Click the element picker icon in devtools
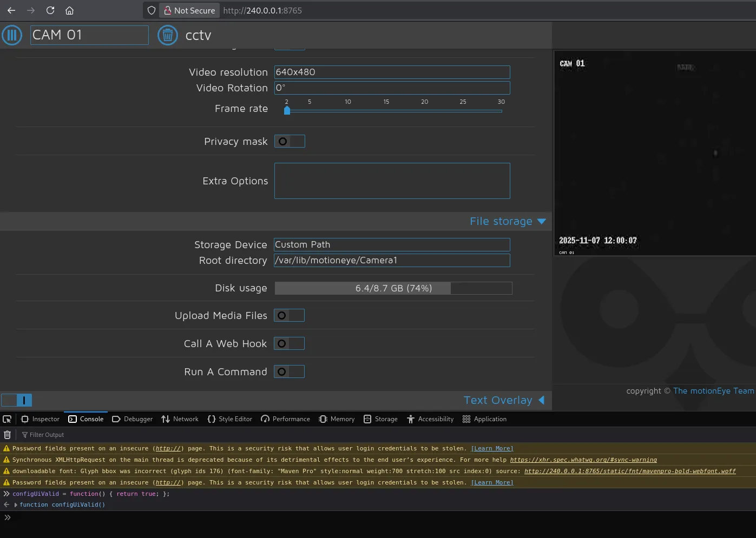The width and height of the screenshot is (756, 538). click(7, 419)
